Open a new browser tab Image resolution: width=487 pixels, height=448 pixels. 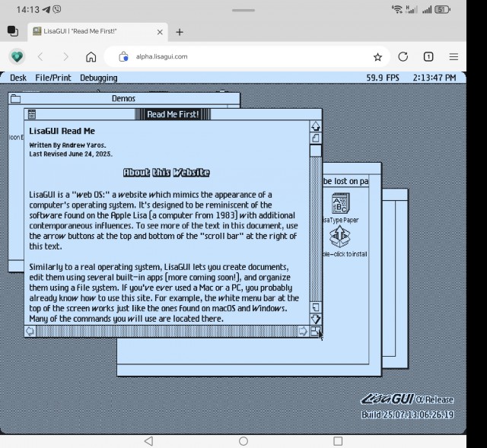coord(180,32)
